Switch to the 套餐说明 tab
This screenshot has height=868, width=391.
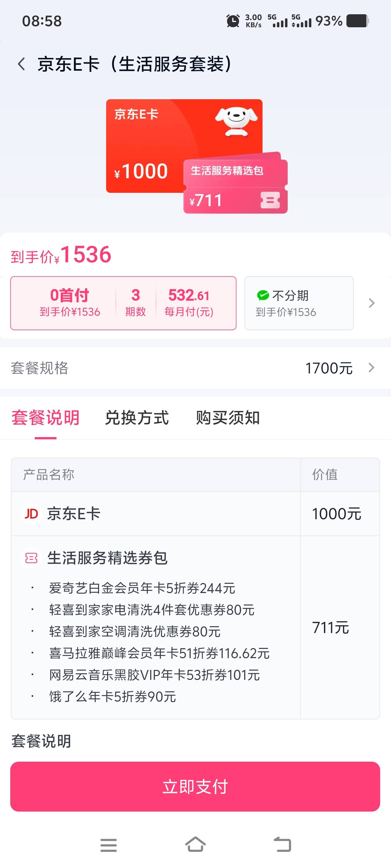(x=46, y=418)
